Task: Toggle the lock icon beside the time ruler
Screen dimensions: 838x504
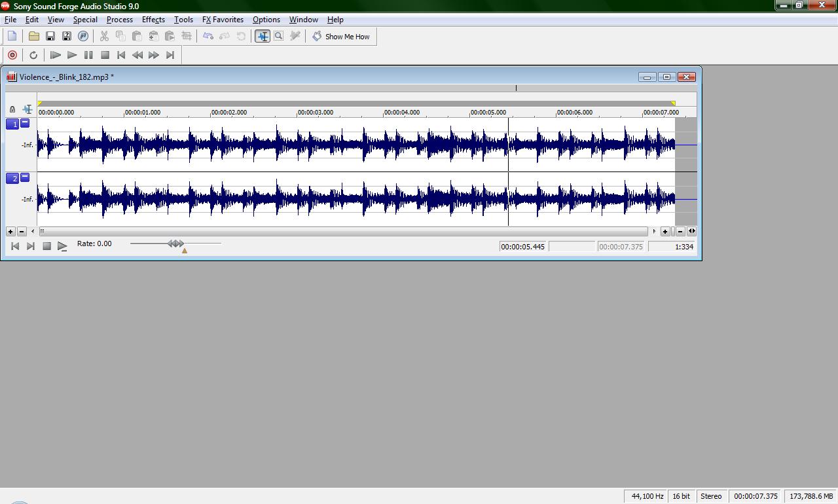Action: [x=12, y=109]
